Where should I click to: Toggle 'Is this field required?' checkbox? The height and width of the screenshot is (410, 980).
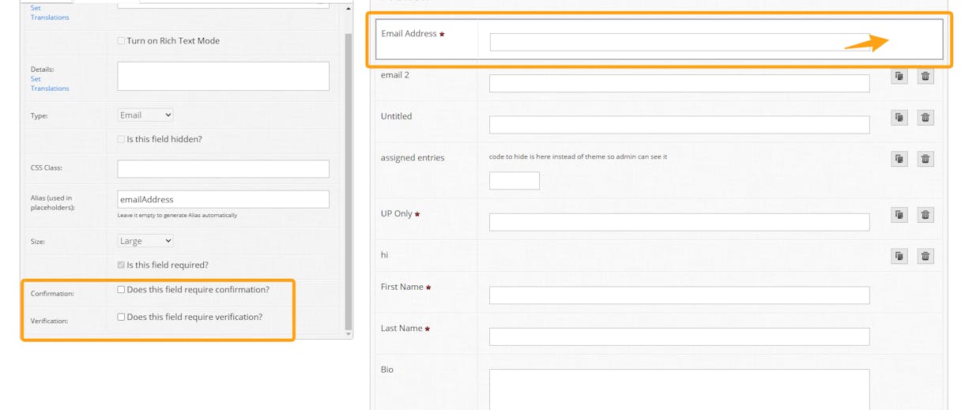click(121, 265)
